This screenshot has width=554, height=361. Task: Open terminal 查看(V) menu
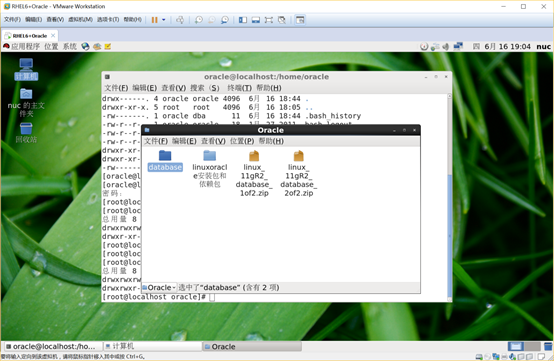173,88
